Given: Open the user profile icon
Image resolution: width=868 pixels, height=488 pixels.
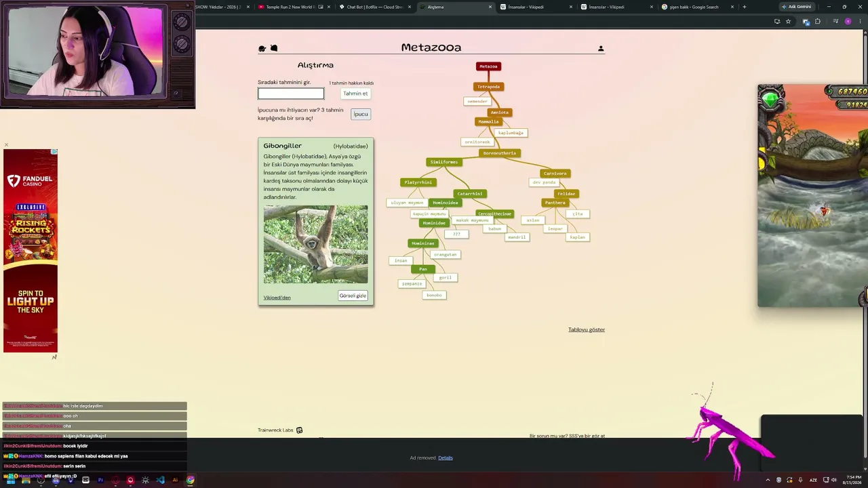Looking at the screenshot, I should point(601,49).
